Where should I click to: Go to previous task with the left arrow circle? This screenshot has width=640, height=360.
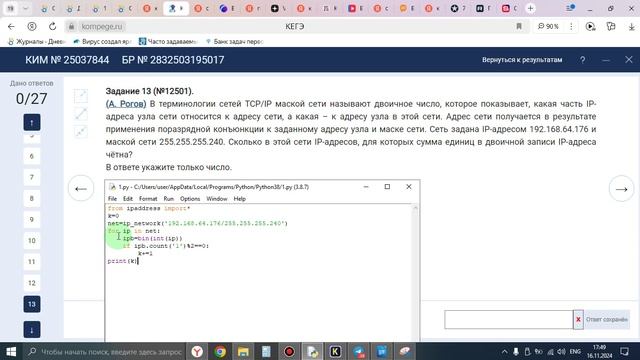click(81, 189)
